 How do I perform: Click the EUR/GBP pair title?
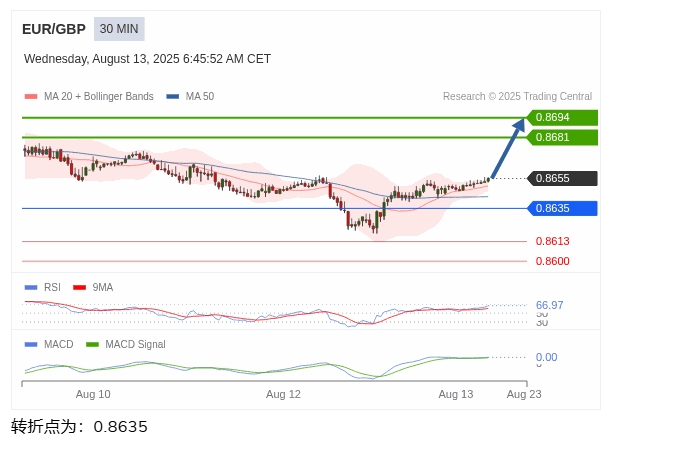click(54, 29)
